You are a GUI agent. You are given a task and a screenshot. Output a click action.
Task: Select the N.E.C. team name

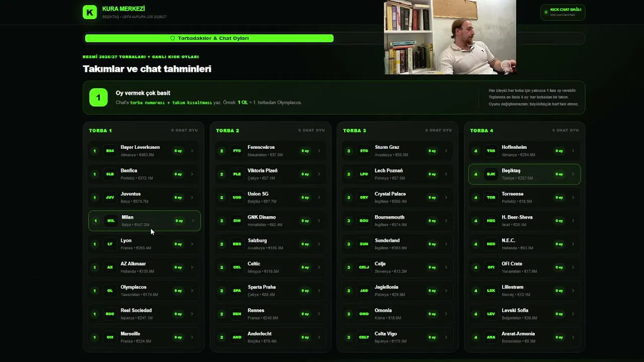point(508,240)
